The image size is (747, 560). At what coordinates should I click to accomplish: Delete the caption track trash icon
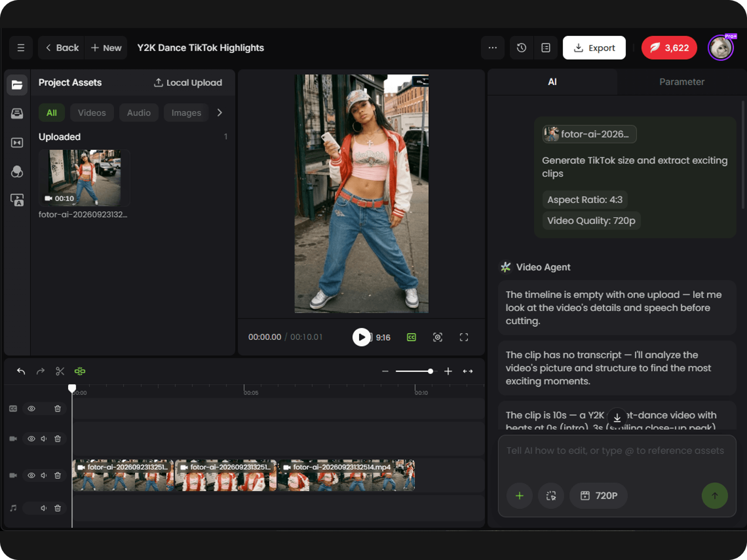pyautogui.click(x=57, y=408)
